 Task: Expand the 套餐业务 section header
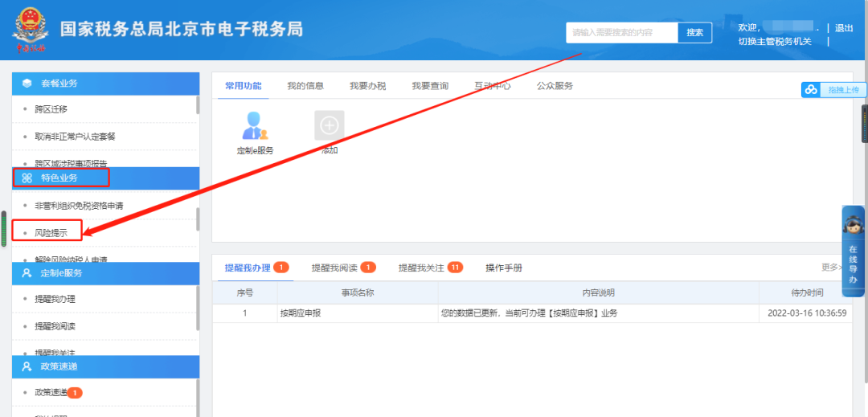106,83
